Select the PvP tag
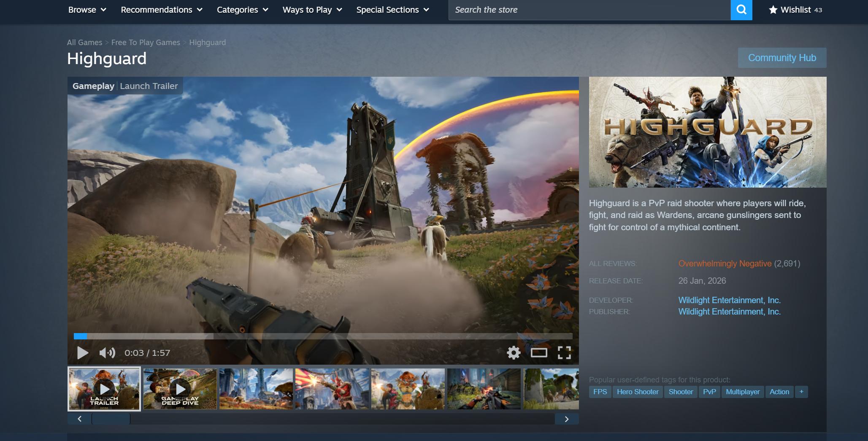This screenshot has height=441, width=868. tap(709, 392)
